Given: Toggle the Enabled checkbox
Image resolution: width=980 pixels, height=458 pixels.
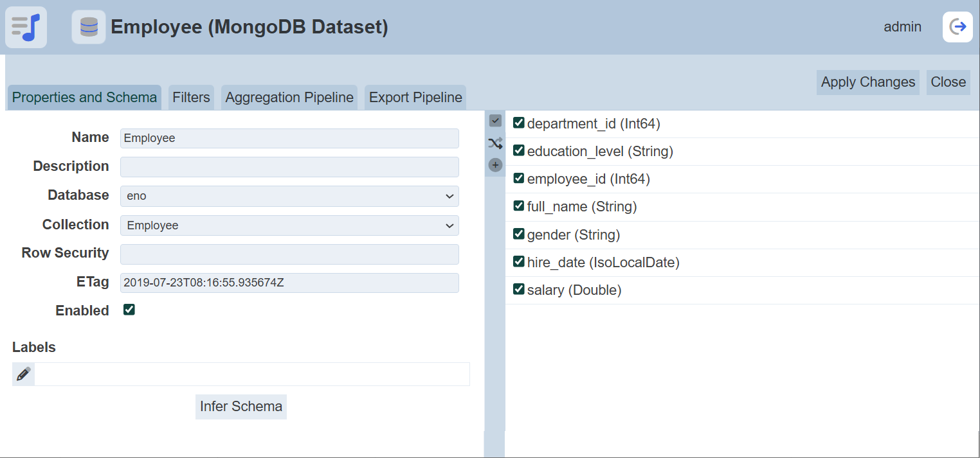Looking at the screenshot, I should 129,310.
